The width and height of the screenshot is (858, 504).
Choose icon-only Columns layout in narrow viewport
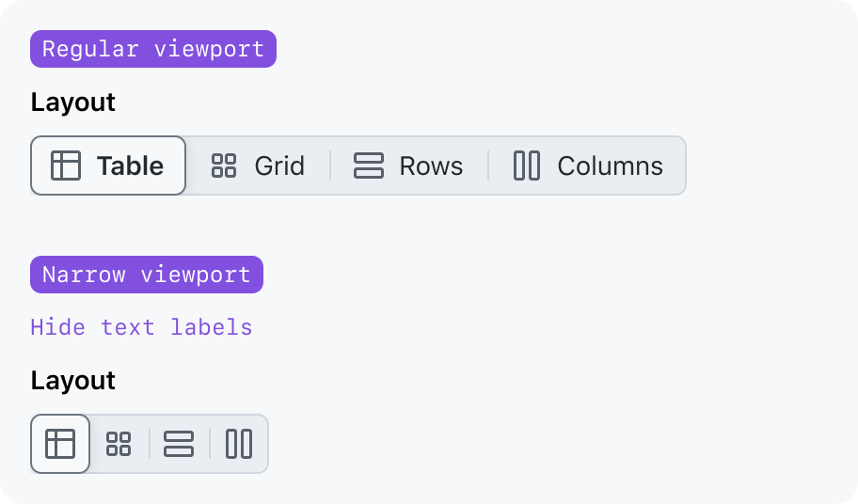click(239, 444)
